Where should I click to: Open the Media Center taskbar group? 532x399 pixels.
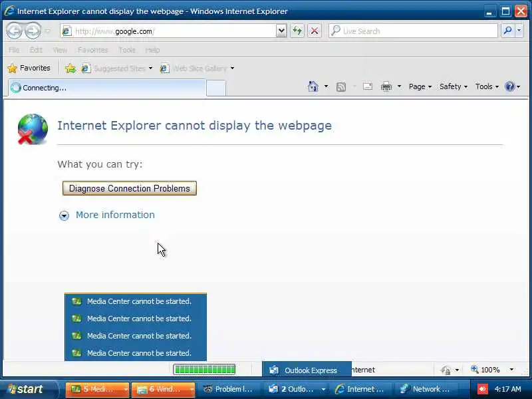97,389
